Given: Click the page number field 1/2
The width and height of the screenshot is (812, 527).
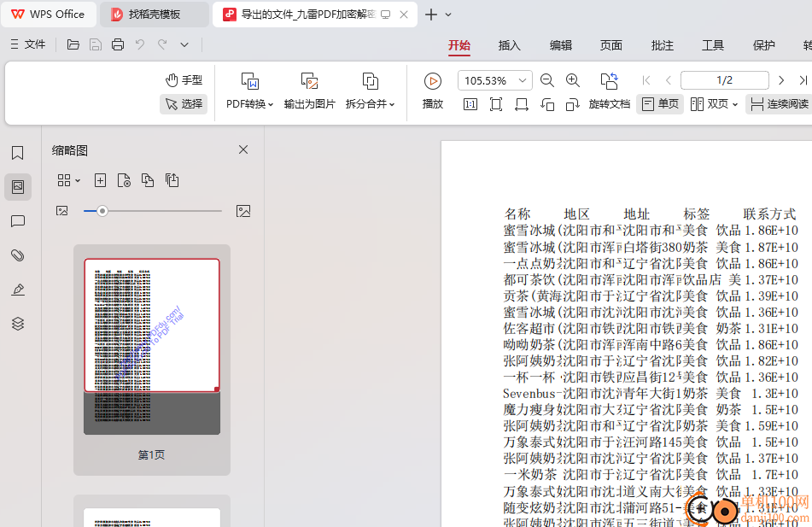Looking at the screenshot, I should 725,80.
